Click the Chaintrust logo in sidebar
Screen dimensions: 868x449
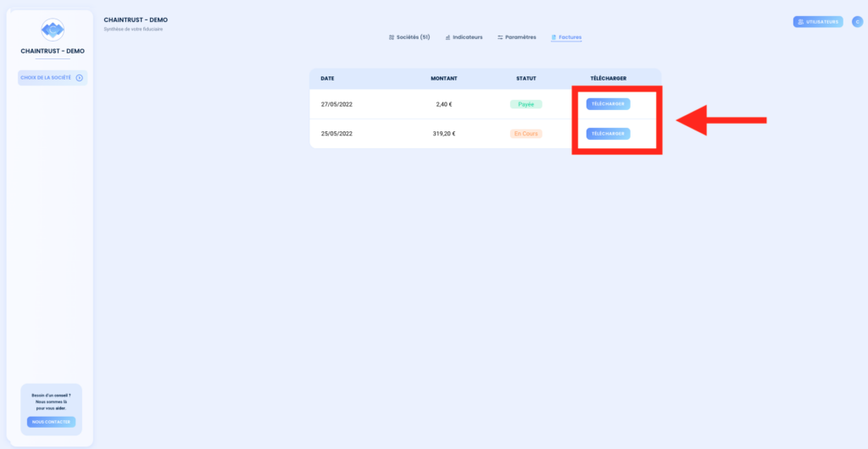[53, 30]
